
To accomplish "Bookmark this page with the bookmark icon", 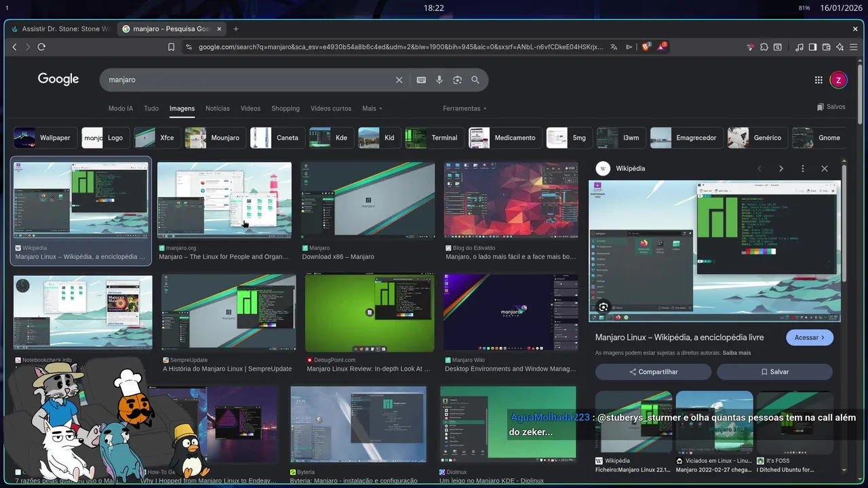I will [x=172, y=47].
